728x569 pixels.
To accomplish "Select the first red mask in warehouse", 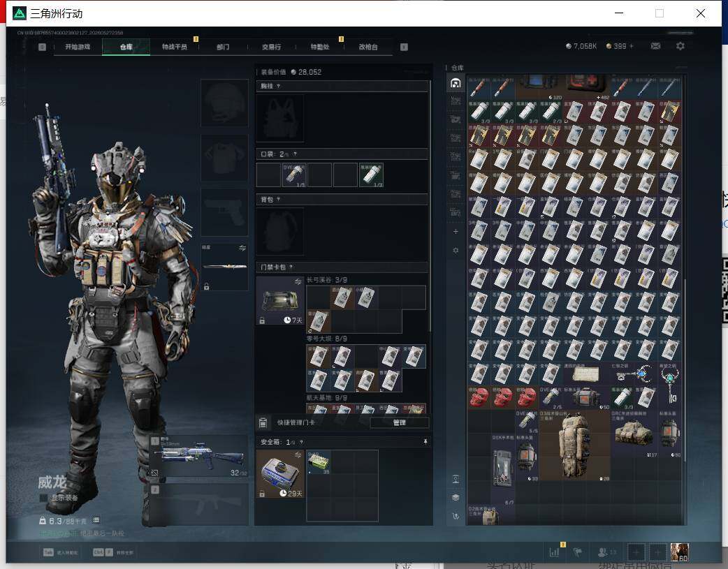I will tap(479, 398).
